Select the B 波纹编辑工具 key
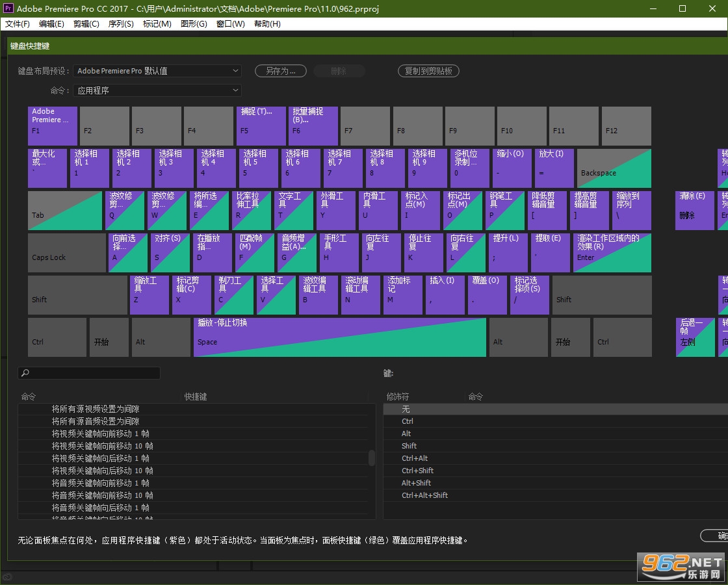 (318, 295)
